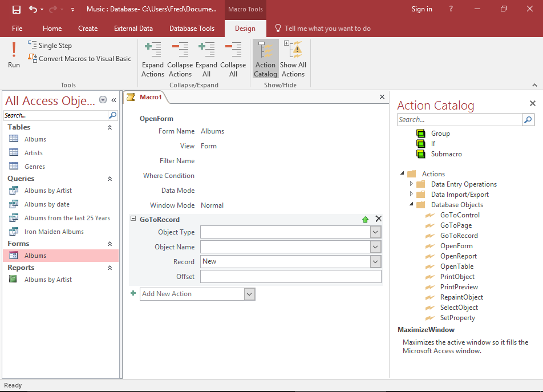This screenshot has height=392, width=543.
Task: Switch to the Create tab
Action: pos(88,29)
